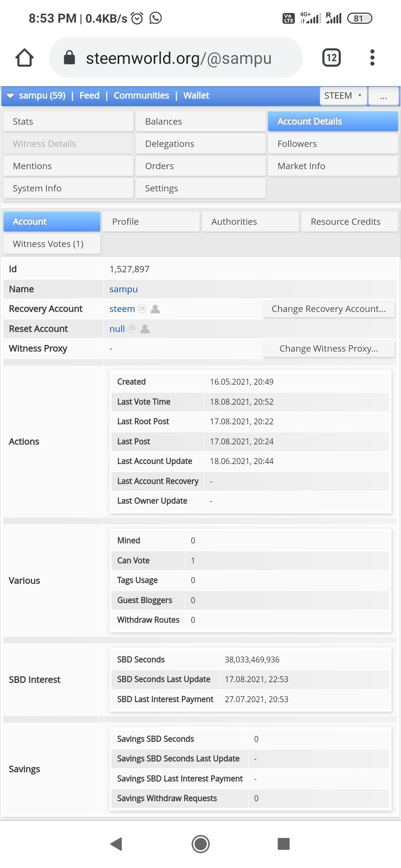
Task: Switch to the Balances tab
Action: pos(200,121)
